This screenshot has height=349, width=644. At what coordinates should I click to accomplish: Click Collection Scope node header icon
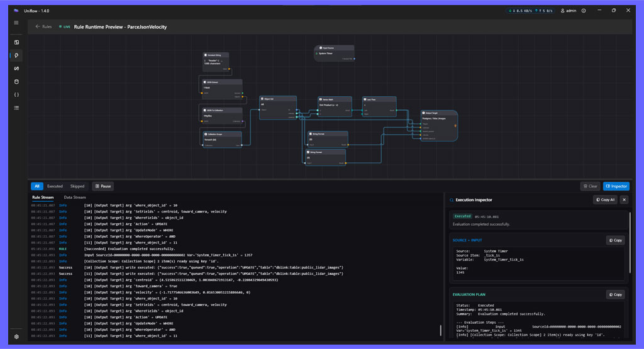pyautogui.click(x=206, y=134)
